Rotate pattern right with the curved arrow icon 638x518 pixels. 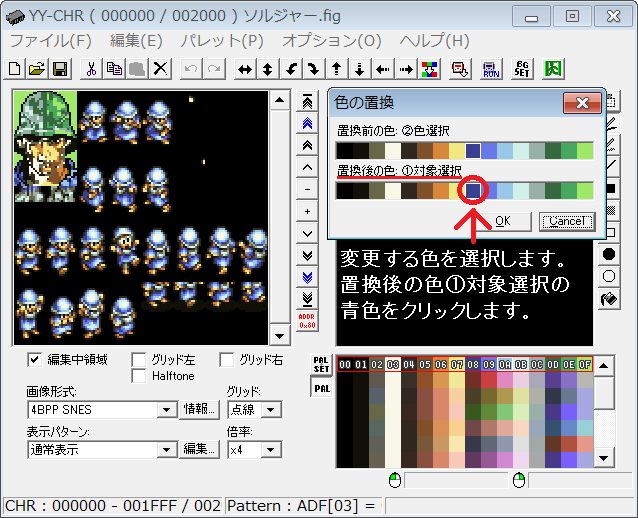[313, 69]
